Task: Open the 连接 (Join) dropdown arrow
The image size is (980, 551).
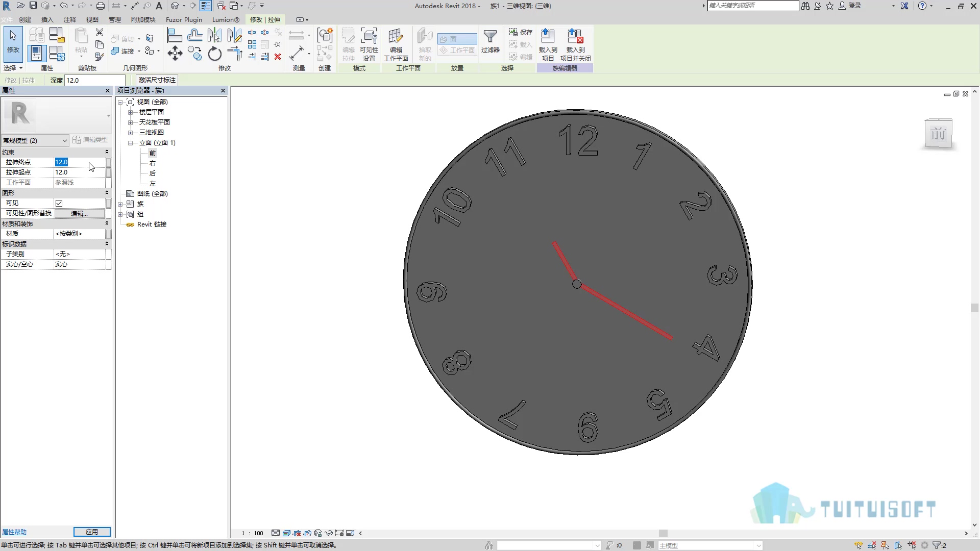Action: [139, 51]
